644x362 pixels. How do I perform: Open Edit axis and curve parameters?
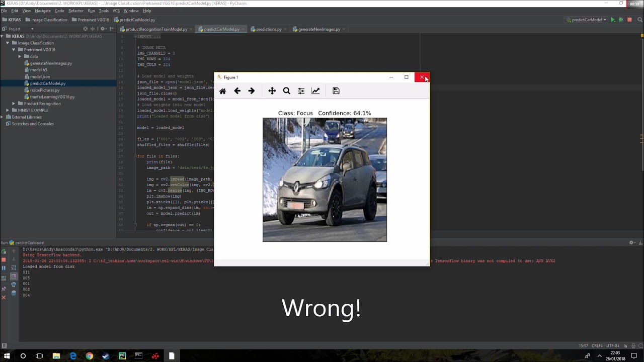315,91
